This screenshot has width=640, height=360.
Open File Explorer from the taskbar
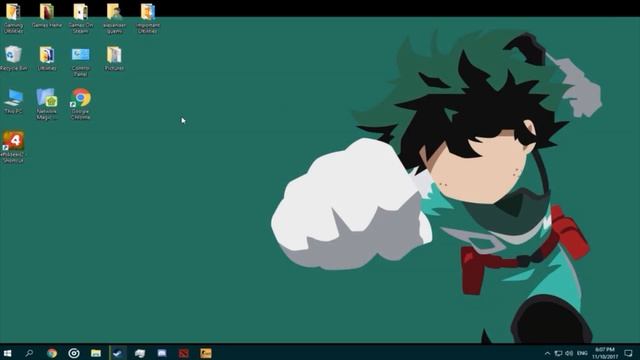click(x=96, y=353)
